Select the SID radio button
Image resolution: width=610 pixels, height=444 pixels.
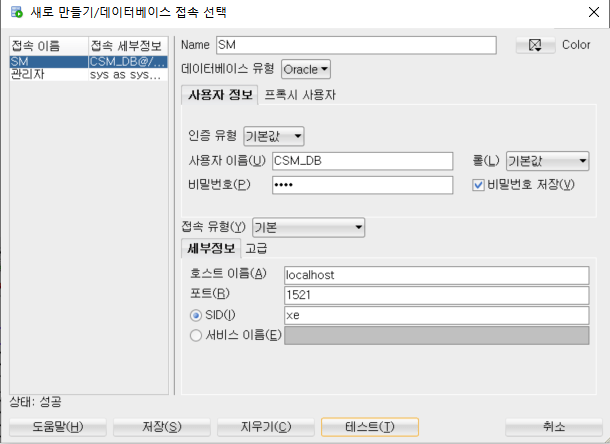pos(195,315)
